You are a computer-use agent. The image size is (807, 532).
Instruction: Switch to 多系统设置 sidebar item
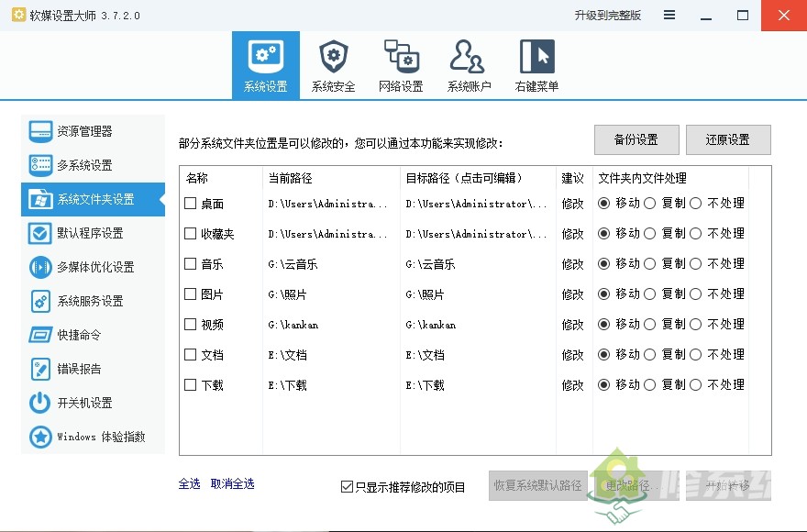tap(93, 165)
